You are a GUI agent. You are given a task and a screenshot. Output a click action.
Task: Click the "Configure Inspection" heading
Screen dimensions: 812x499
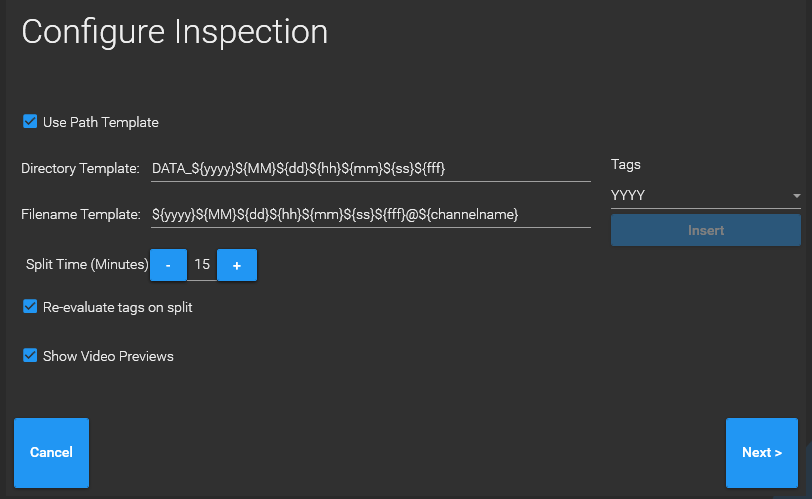pyautogui.click(x=175, y=32)
